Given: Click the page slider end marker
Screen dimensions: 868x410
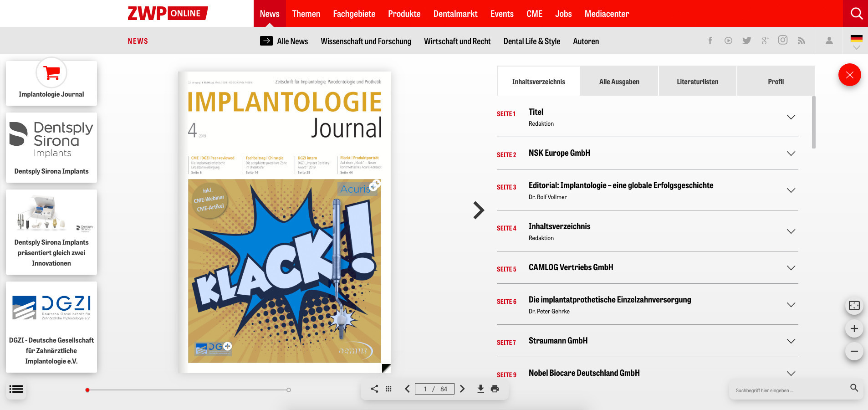Looking at the screenshot, I should point(289,390).
